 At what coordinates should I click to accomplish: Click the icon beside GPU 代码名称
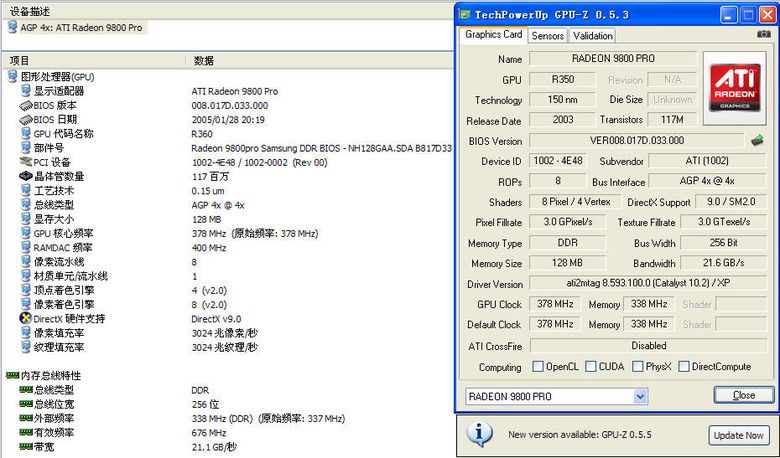tap(26, 133)
